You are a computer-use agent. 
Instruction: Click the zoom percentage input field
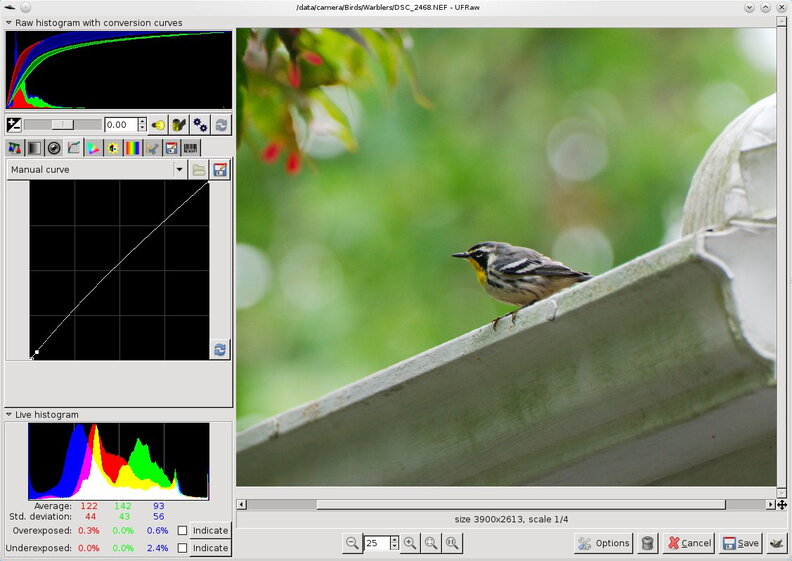[x=376, y=543]
